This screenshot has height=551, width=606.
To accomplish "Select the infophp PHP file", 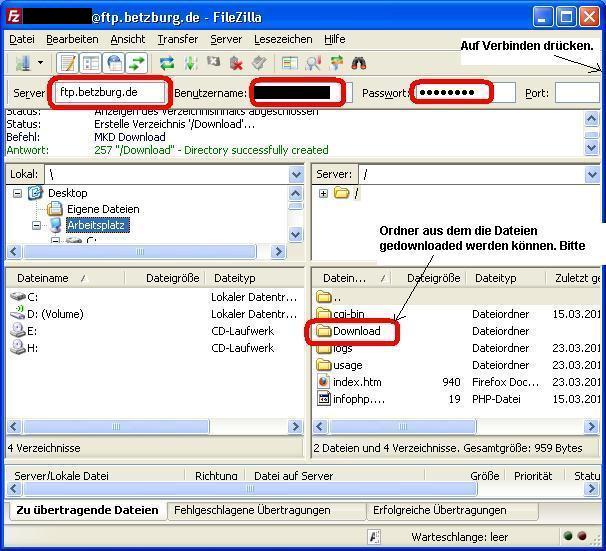I will coord(351,399).
